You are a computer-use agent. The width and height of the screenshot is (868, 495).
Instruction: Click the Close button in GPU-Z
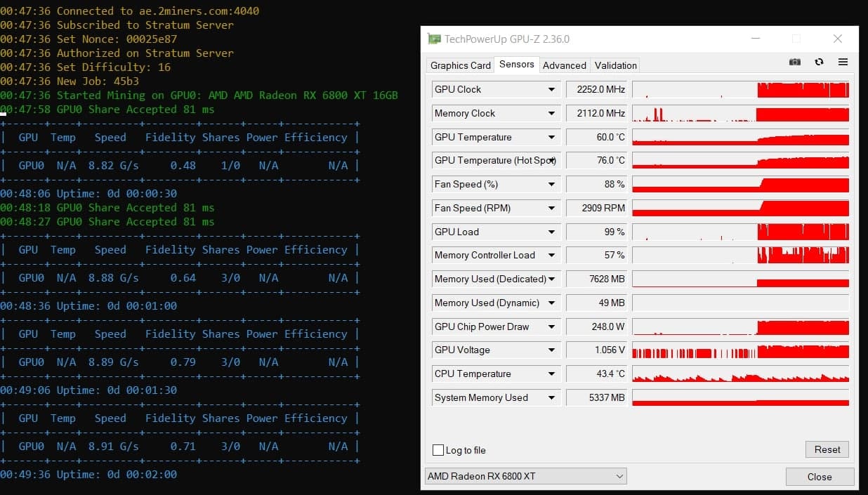[819, 477]
